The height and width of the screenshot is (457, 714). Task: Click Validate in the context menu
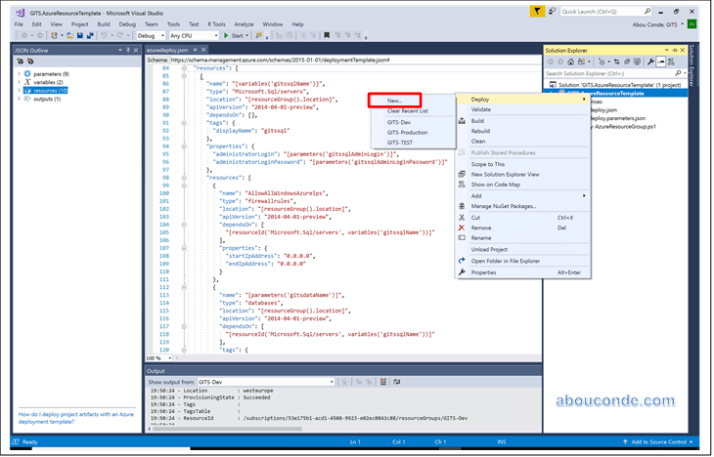(481, 109)
